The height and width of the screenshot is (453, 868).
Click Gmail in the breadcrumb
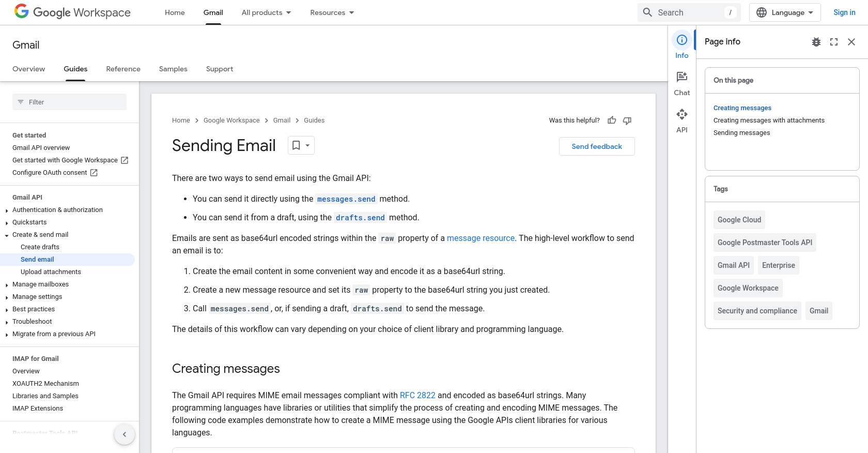282,120
